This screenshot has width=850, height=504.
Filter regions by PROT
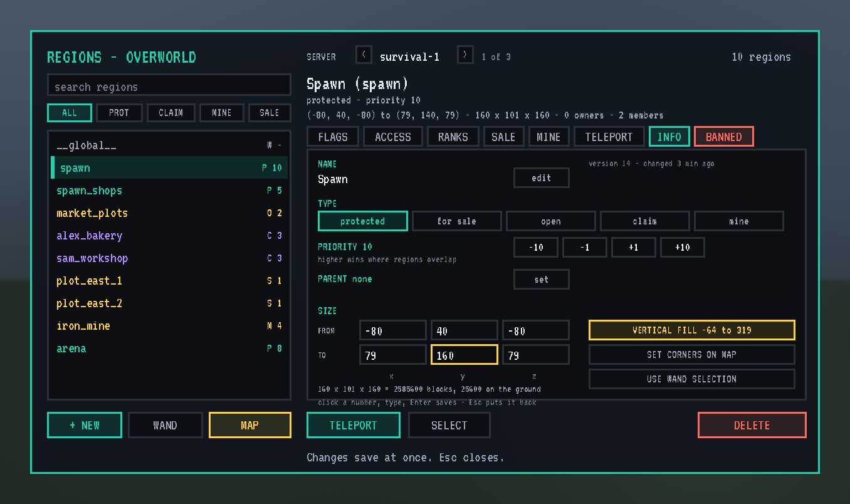[119, 113]
